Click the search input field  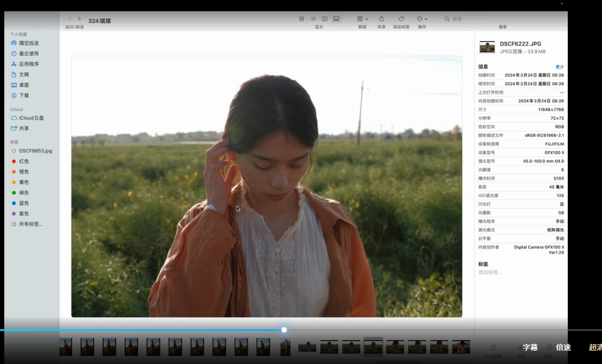coord(482,19)
